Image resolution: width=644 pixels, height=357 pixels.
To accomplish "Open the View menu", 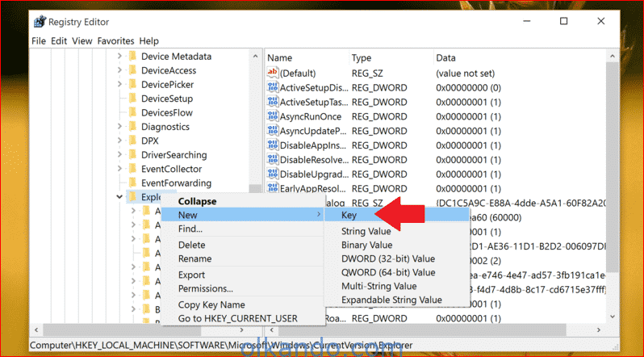I will pos(82,40).
